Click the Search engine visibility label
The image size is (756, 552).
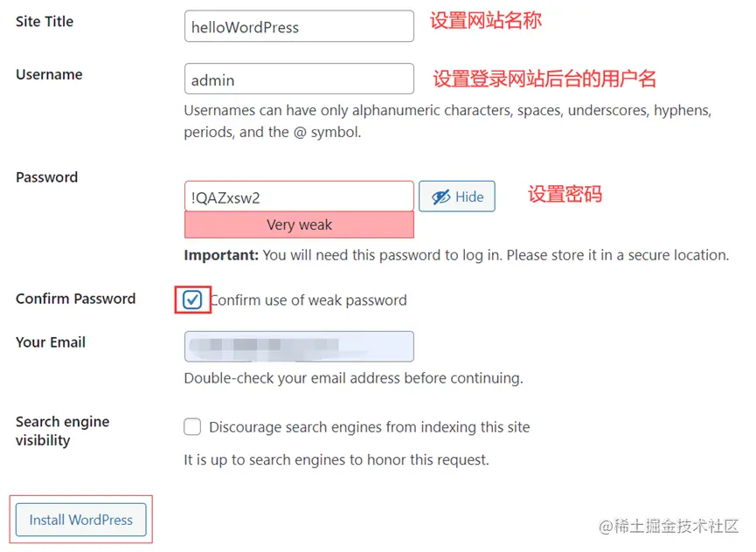[x=63, y=431]
